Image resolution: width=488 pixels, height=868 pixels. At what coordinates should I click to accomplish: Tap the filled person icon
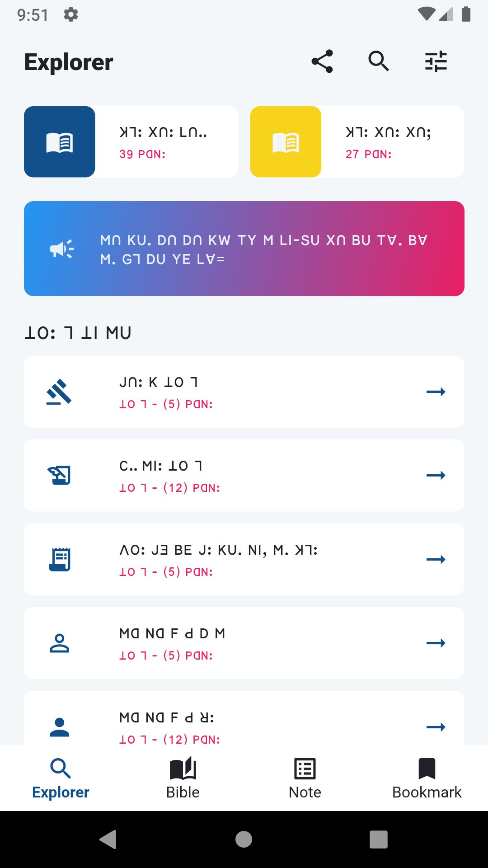(x=60, y=726)
